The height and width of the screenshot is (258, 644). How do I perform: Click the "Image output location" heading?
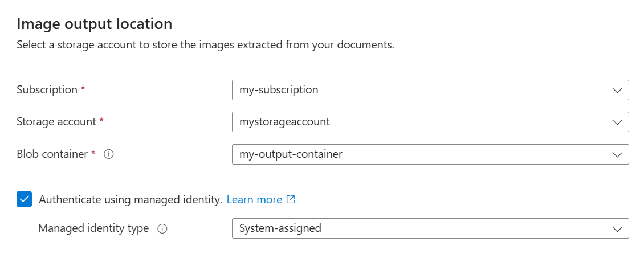pos(94,24)
